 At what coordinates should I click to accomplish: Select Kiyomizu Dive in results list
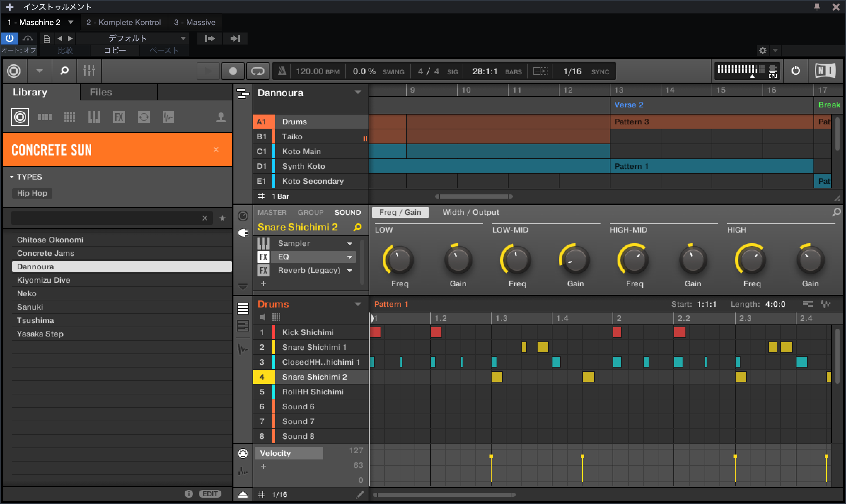pyautogui.click(x=44, y=280)
